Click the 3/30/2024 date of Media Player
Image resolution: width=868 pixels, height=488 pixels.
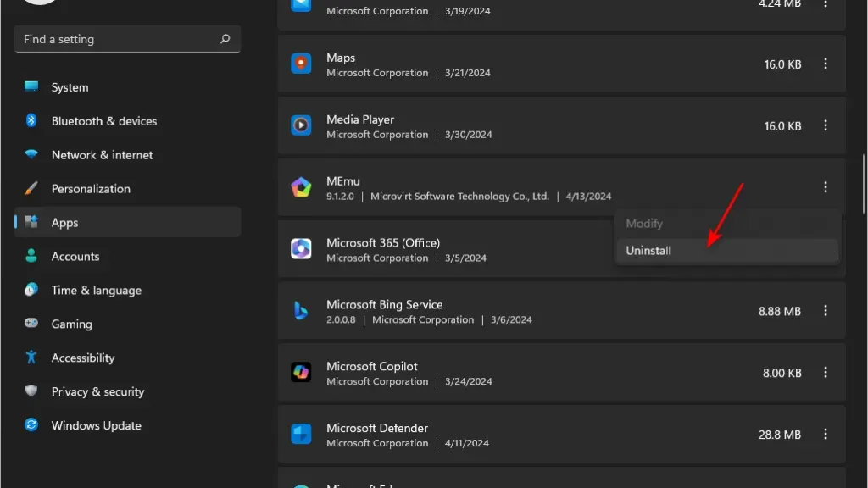[468, 135]
